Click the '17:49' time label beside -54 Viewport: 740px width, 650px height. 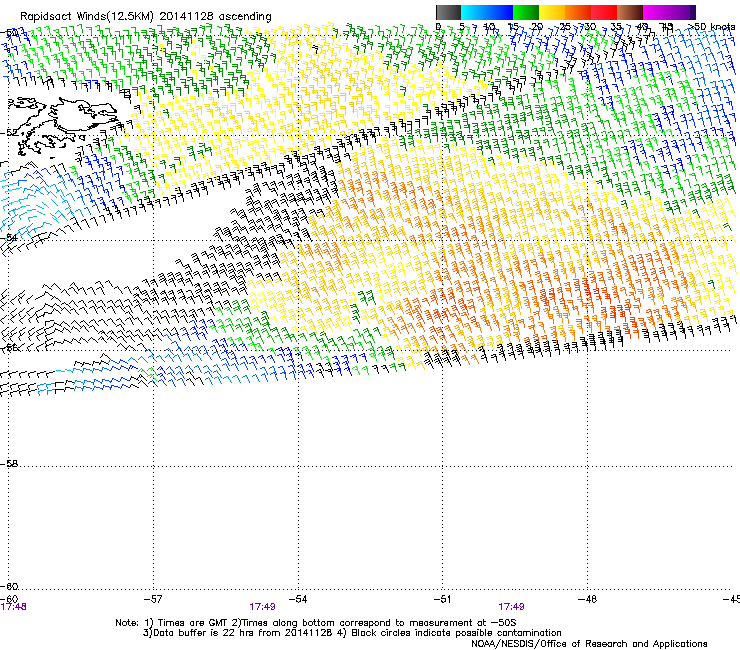(x=262, y=607)
